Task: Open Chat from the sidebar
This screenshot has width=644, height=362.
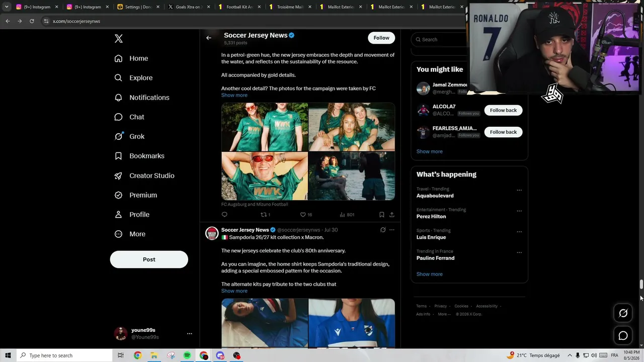Action: point(129,117)
